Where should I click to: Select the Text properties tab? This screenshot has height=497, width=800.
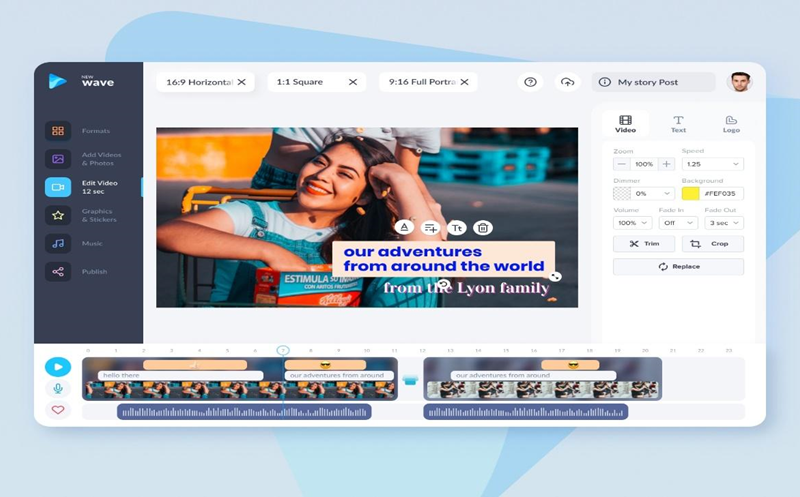pyautogui.click(x=678, y=124)
